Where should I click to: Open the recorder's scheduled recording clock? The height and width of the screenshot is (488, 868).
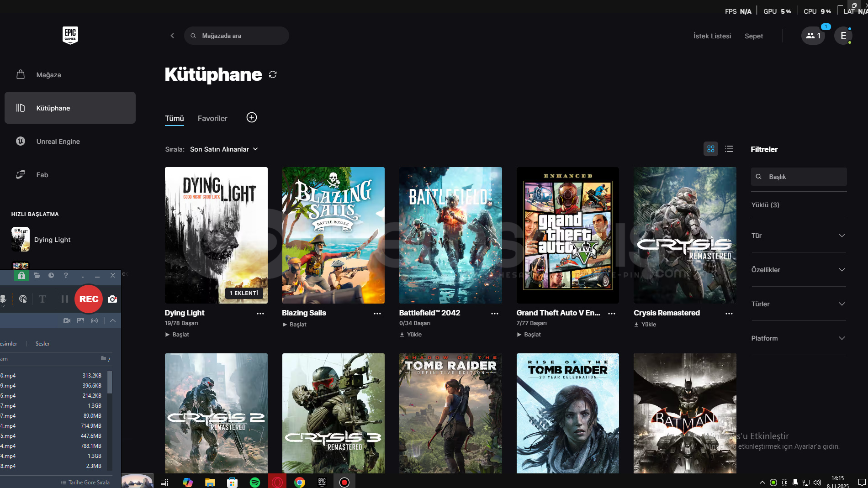[x=51, y=275]
